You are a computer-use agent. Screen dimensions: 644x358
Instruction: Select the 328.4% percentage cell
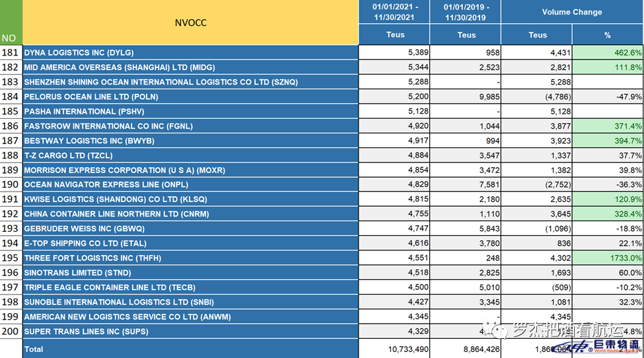pyautogui.click(x=608, y=214)
